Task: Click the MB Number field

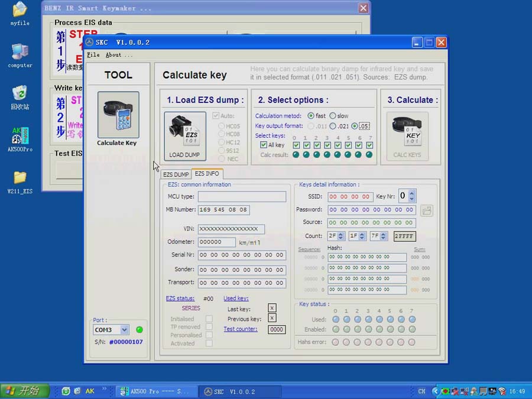Action: (224, 210)
